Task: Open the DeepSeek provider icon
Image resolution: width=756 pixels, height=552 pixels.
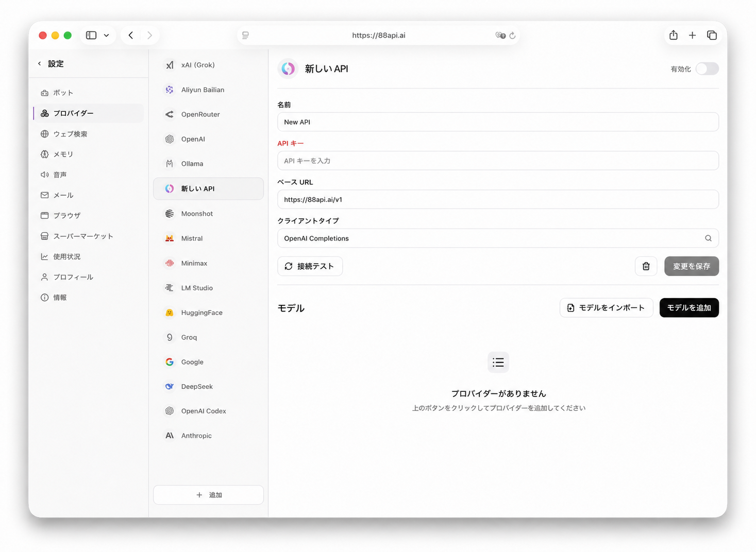Action: click(170, 386)
